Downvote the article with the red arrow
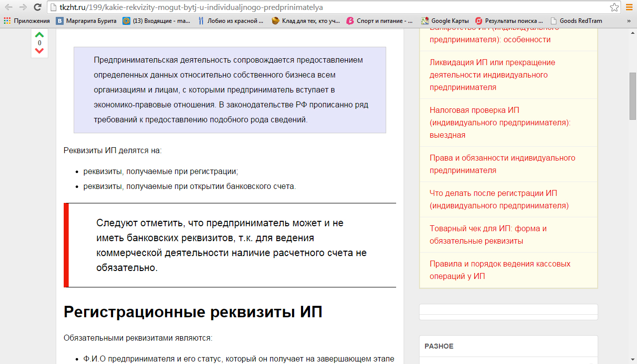Viewport: 637px width, 364px height. click(39, 51)
